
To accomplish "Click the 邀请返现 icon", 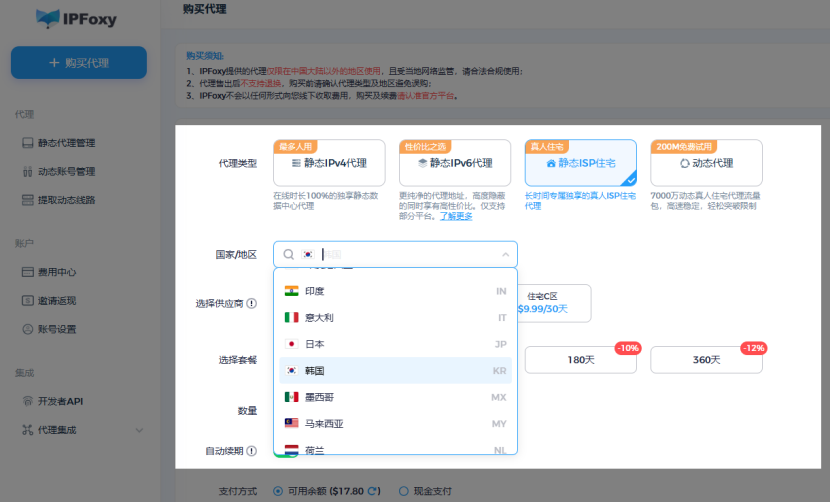I will click(x=28, y=300).
